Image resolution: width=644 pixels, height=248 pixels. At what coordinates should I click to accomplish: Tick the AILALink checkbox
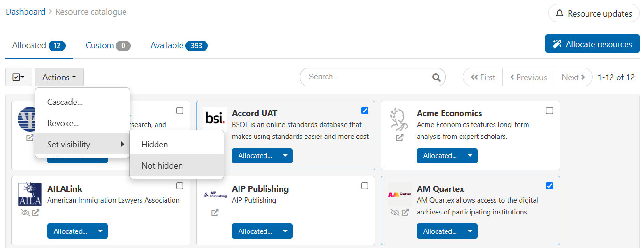pos(180,186)
